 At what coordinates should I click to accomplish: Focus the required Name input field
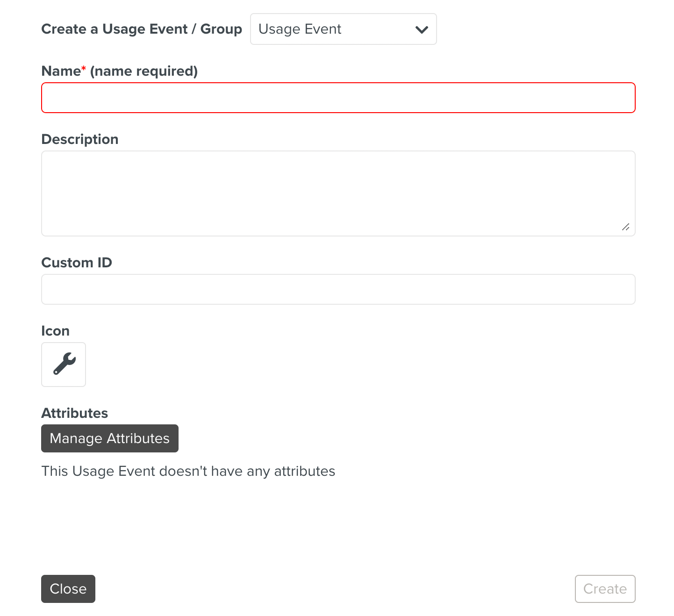pyautogui.click(x=338, y=98)
